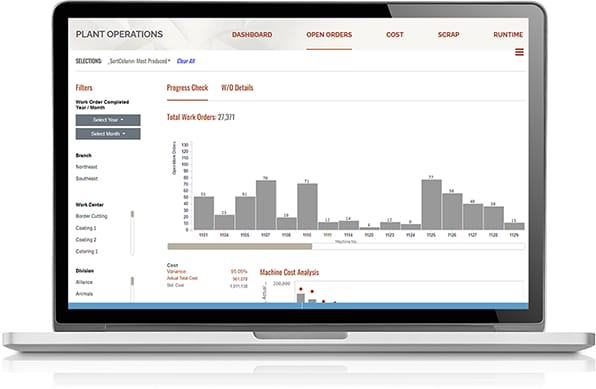
Task: Click the Open Orders tab
Action: click(x=329, y=35)
